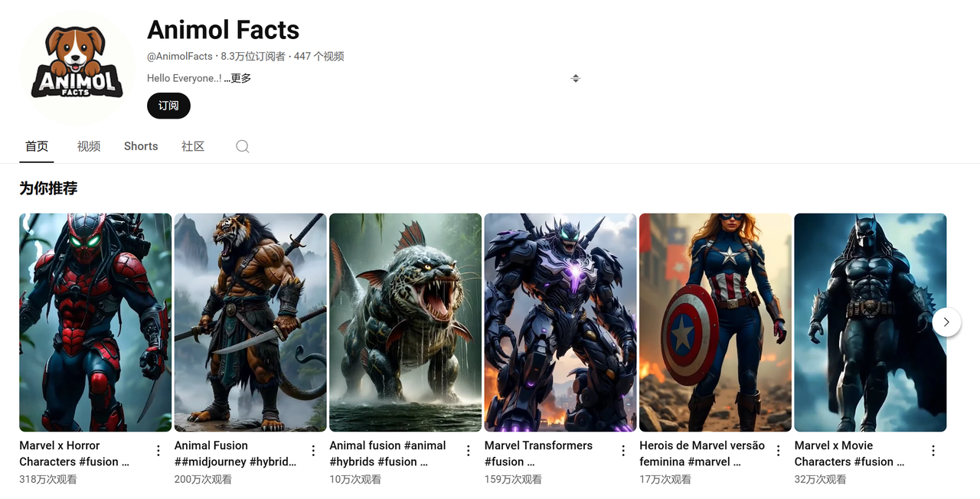Screen dimensions: 980x499
Task: Click the tiger warrior thumbnail
Action: (x=250, y=322)
